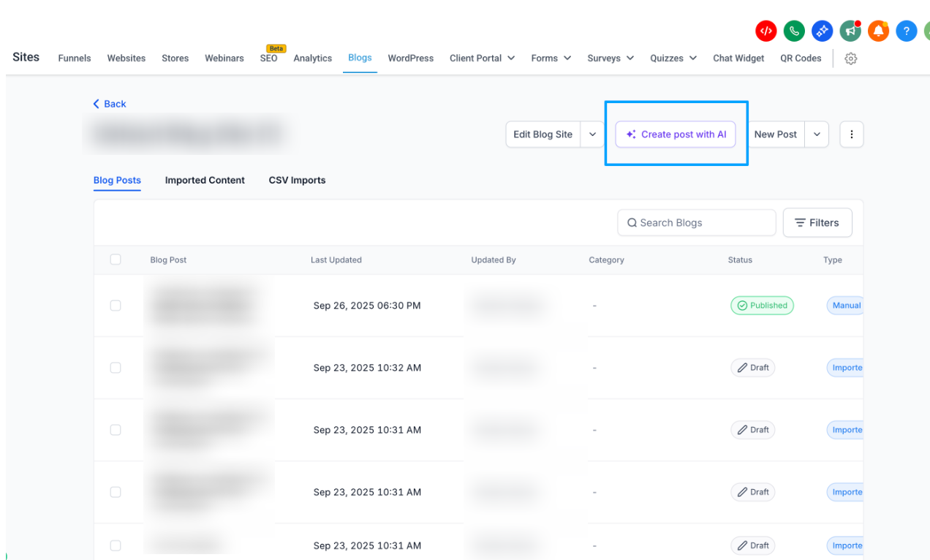Open the green phone dialer icon
This screenshot has height=560, width=930.
tap(794, 31)
